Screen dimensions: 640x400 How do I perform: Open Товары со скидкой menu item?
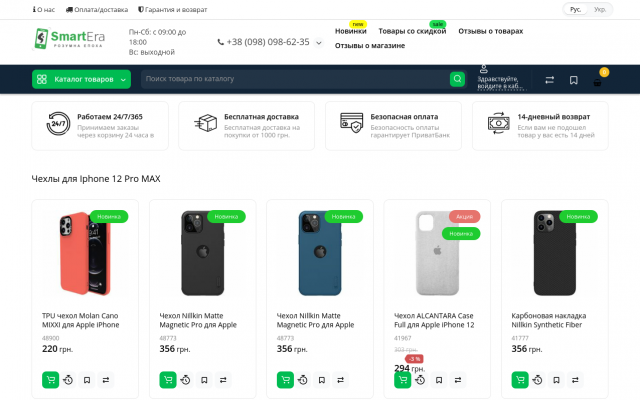click(412, 31)
